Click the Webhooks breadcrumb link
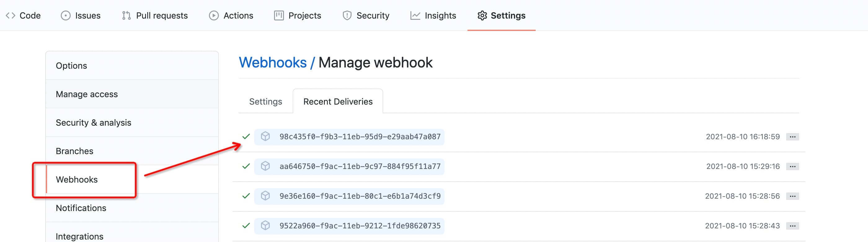 pyautogui.click(x=272, y=63)
